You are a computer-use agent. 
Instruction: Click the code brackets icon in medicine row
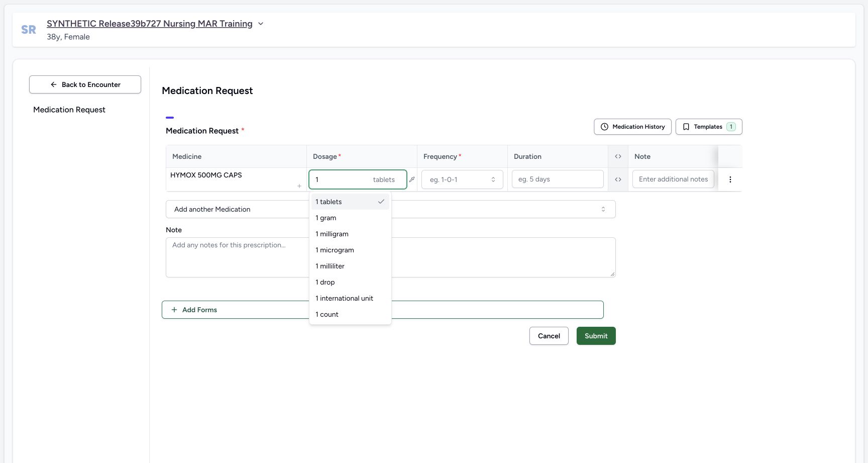tap(618, 179)
